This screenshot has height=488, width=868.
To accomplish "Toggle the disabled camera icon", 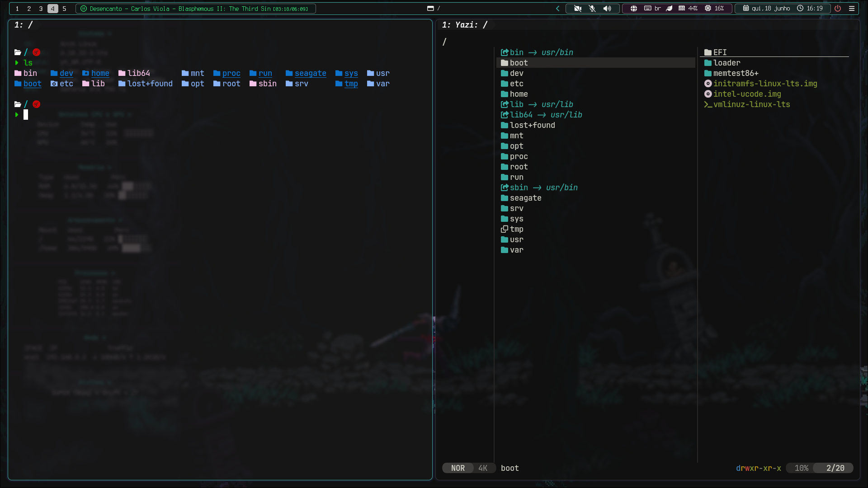I will [578, 9].
